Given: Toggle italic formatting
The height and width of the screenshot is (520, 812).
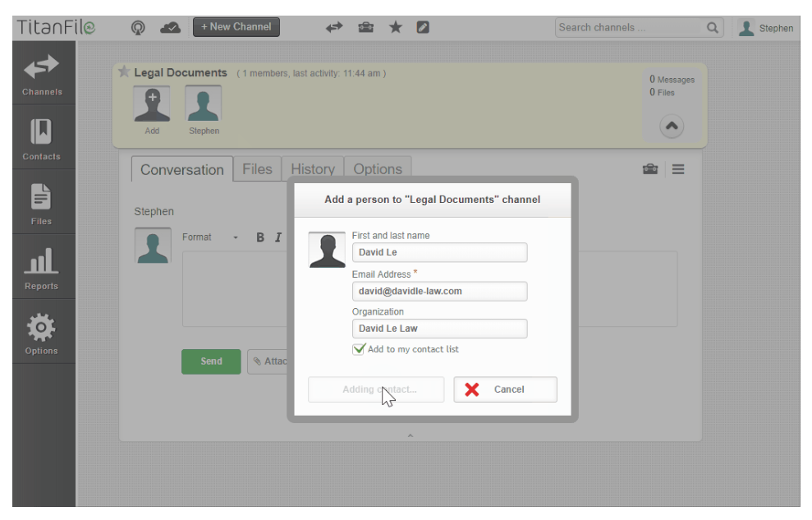Looking at the screenshot, I should click(278, 237).
